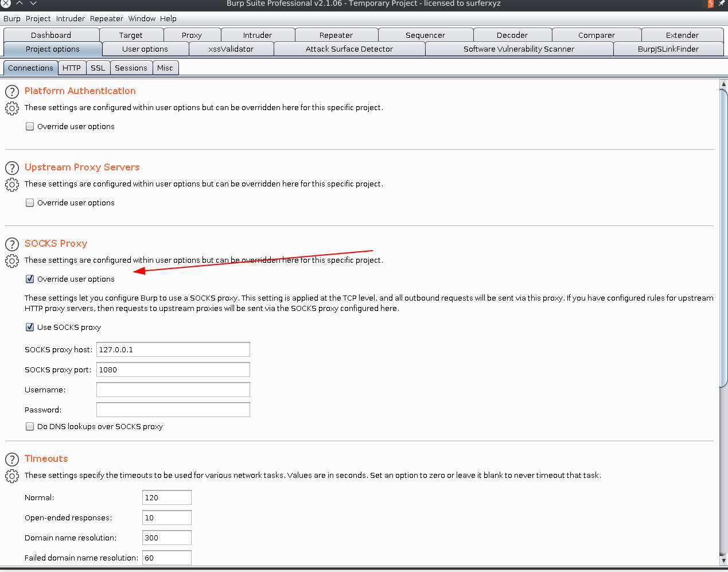Switch to the Sessions sub-tab

131,68
